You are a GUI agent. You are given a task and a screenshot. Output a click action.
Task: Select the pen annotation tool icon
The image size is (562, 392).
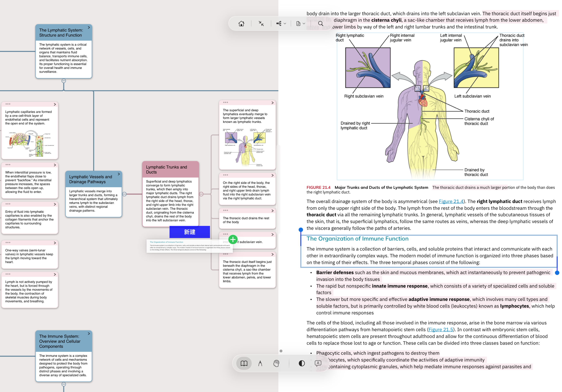tap(260, 363)
